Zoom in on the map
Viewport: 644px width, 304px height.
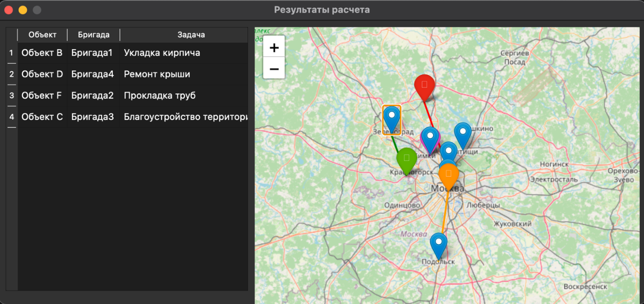[x=274, y=48]
